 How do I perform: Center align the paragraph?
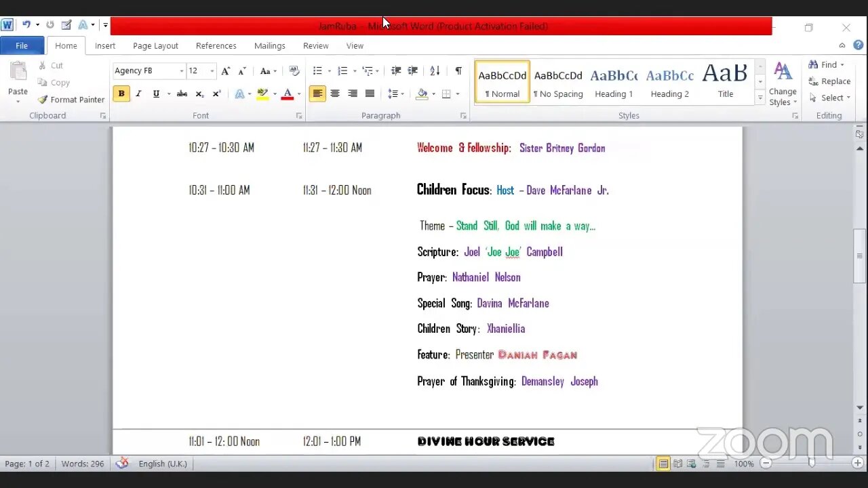(335, 94)
